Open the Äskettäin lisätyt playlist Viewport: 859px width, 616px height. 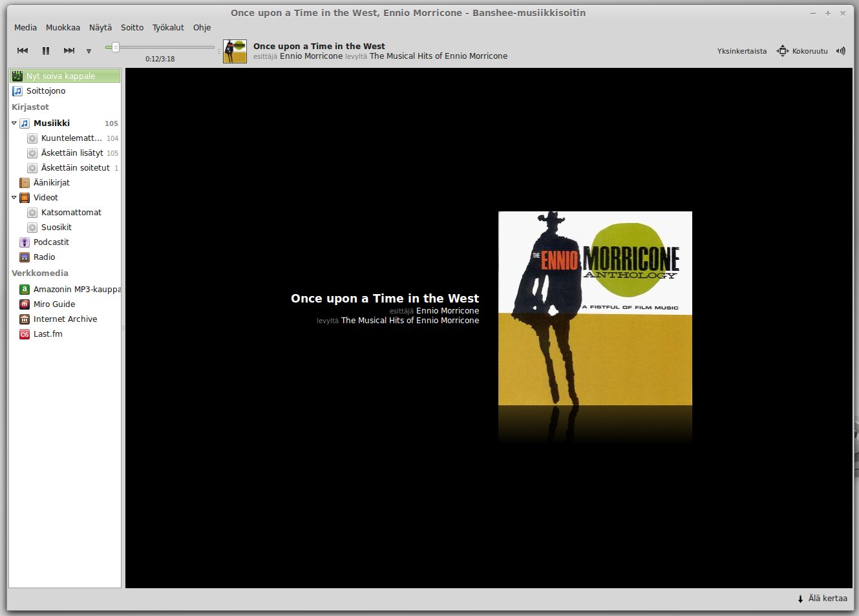(x=73, y=153)
